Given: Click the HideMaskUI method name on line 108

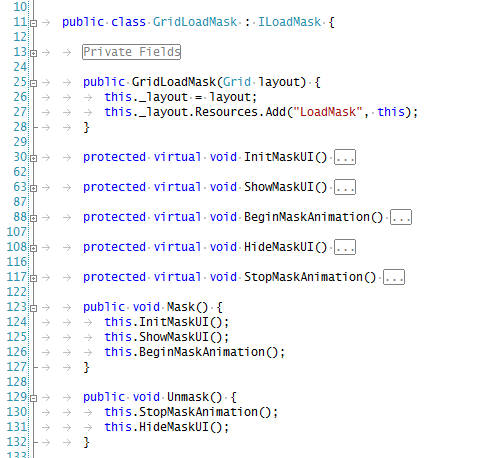Looking at the screenshot, I should (279, 247).
